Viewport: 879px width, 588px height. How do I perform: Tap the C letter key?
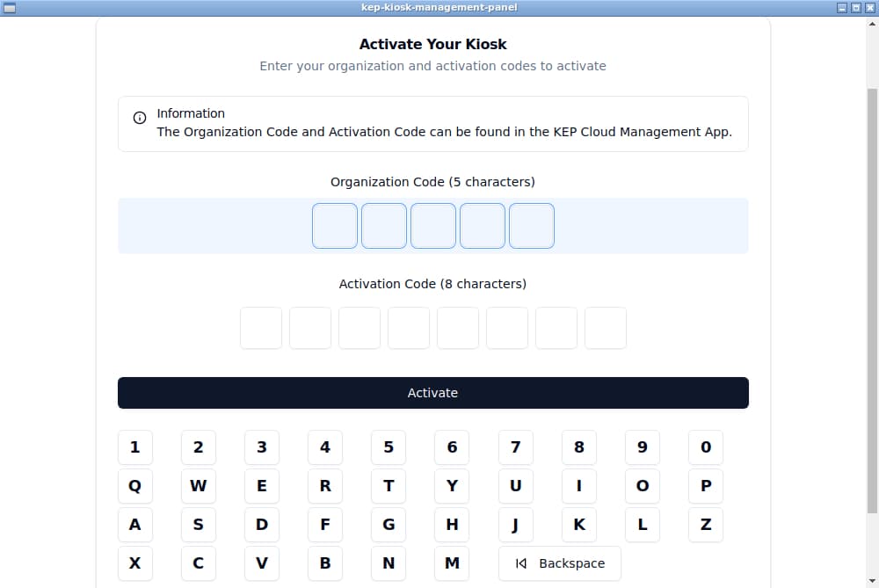199,563
